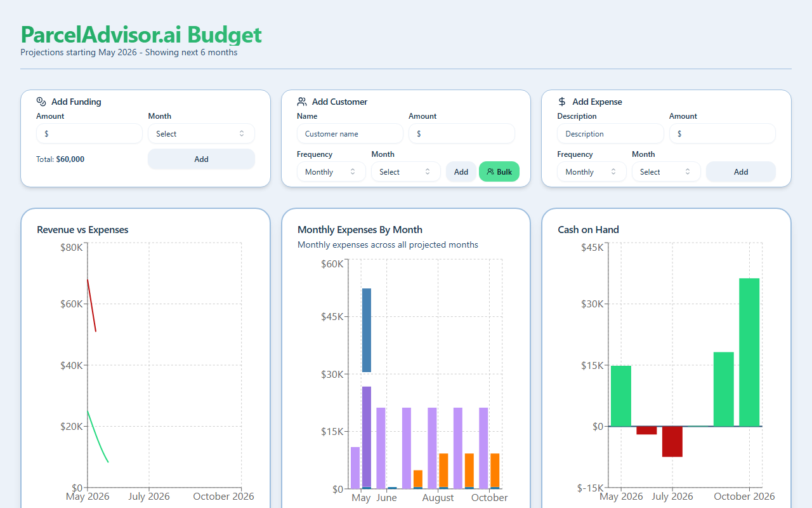
Task: Click 'July 2026' label in Revenue vs Expenses chart
Action: tap(149, 497)
